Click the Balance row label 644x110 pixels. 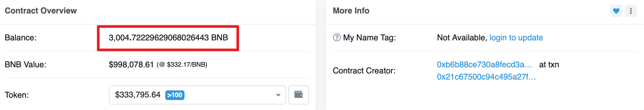20,38
